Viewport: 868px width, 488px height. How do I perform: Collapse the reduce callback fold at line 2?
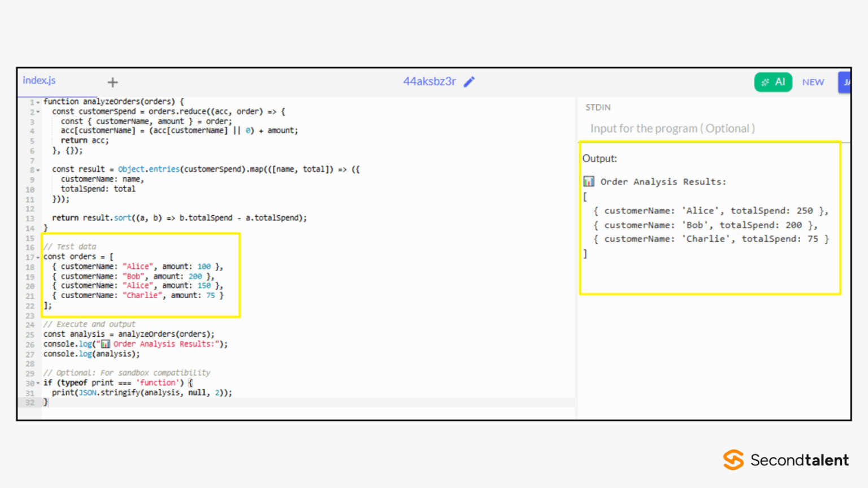point(38,112)
